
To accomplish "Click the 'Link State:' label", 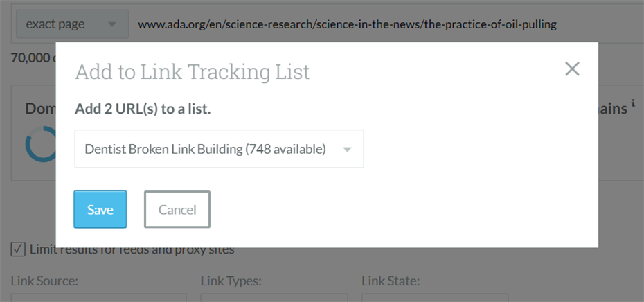I will point(391,281).
